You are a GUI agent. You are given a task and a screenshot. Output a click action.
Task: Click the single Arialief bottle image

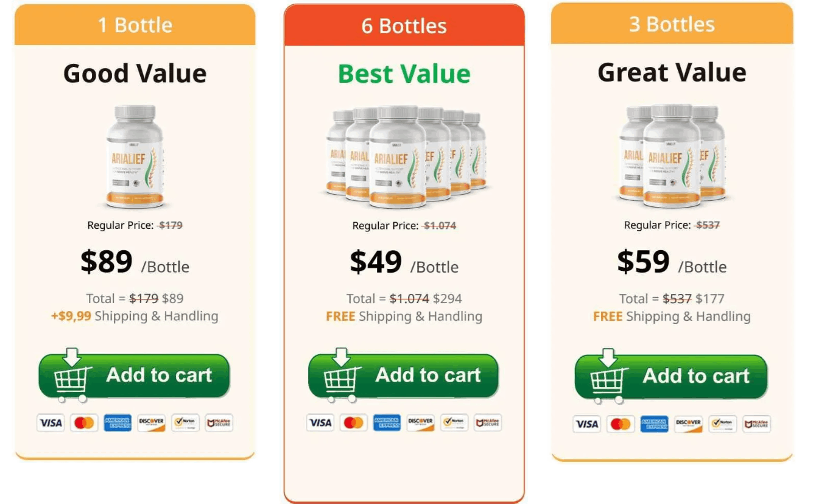tap(135, 156)
